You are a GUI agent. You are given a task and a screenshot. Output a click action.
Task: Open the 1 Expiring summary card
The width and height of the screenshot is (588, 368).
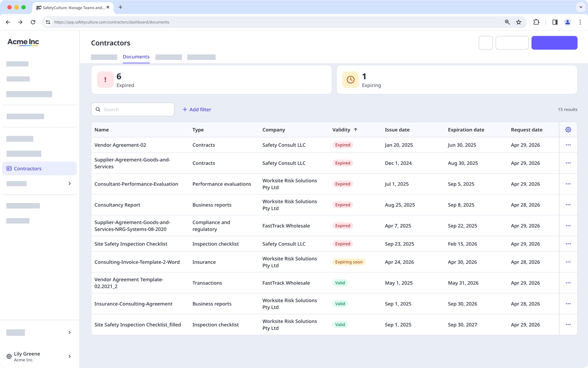point(456,80)
